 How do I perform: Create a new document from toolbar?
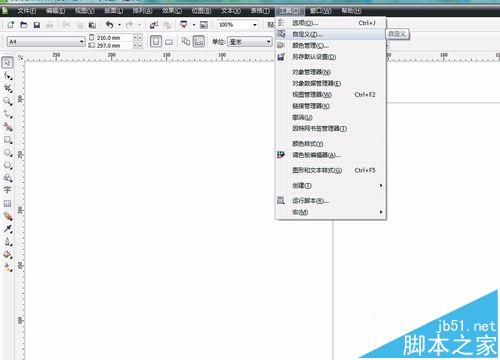point(11,25)
